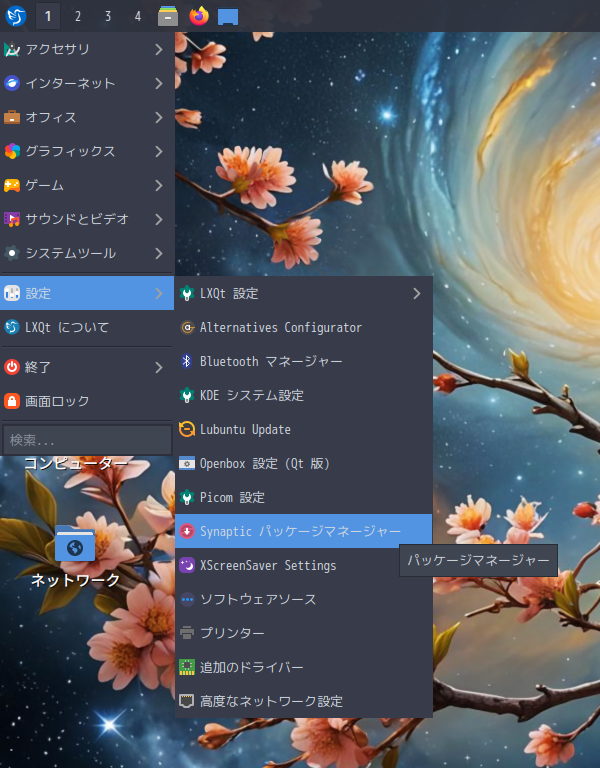Screen dimensions: 600x768
Task: Open the ゲーム menu category
Action: 87,185
